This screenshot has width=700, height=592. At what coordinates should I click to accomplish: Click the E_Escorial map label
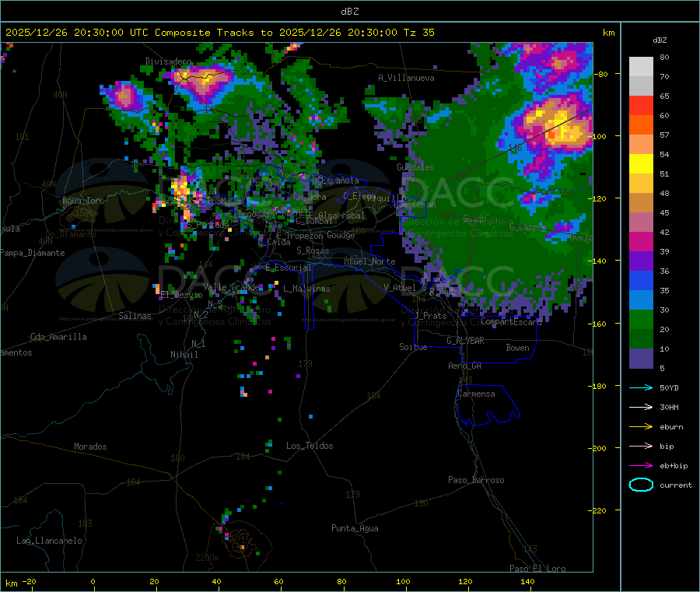point(289,268)
